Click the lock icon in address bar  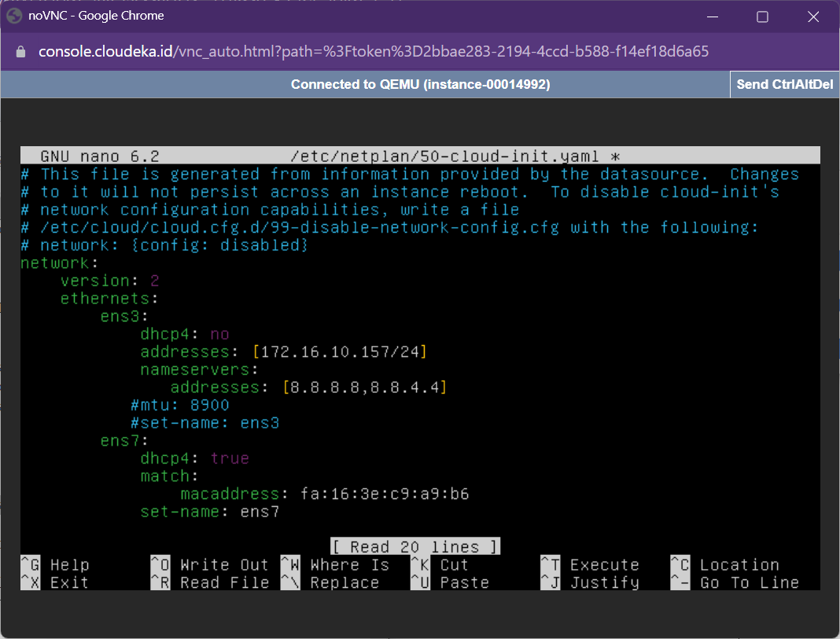click(x=21, y=52)
